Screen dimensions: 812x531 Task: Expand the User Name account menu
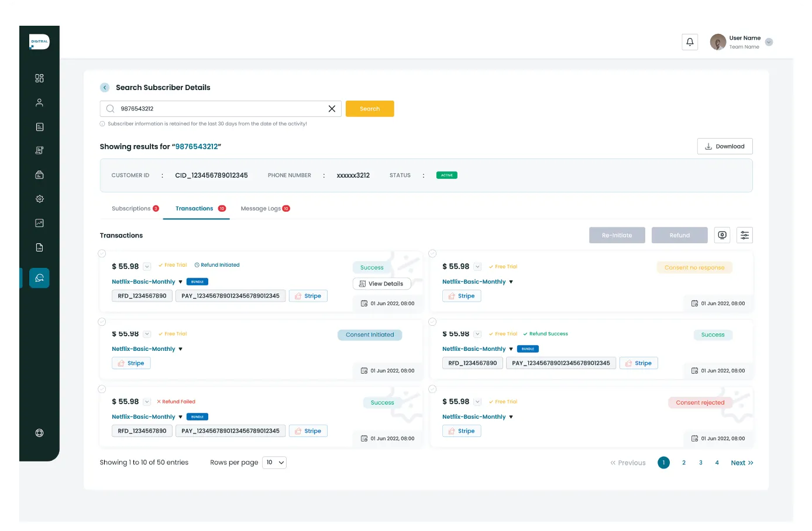(769, 42)
